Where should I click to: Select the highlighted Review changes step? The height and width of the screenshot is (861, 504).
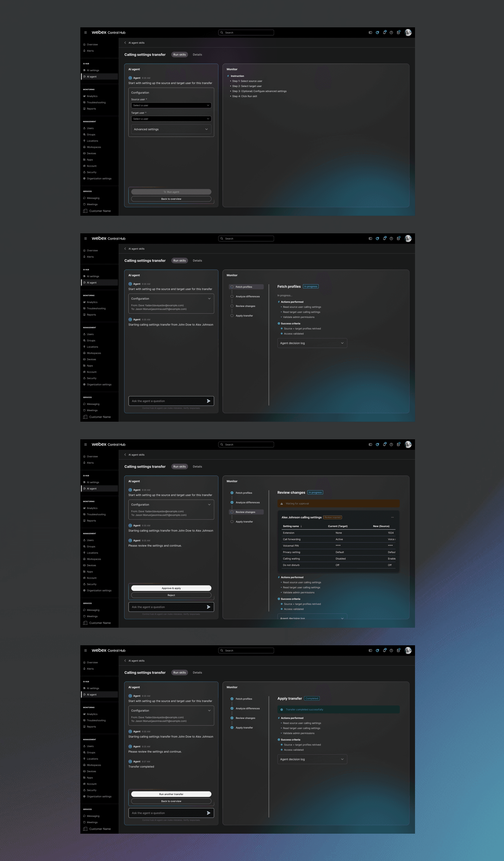pyautogui.click(x=245, y=512)
